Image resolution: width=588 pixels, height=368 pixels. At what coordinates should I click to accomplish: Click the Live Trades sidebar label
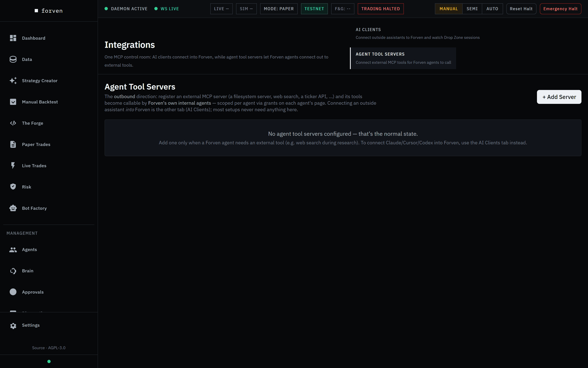34,166
